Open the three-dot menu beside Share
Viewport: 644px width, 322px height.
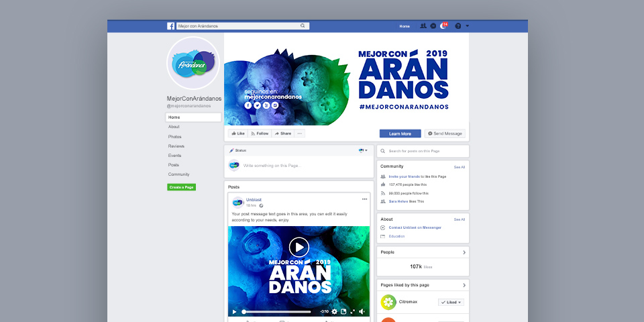pyautogui.click(x=300, y=133)
